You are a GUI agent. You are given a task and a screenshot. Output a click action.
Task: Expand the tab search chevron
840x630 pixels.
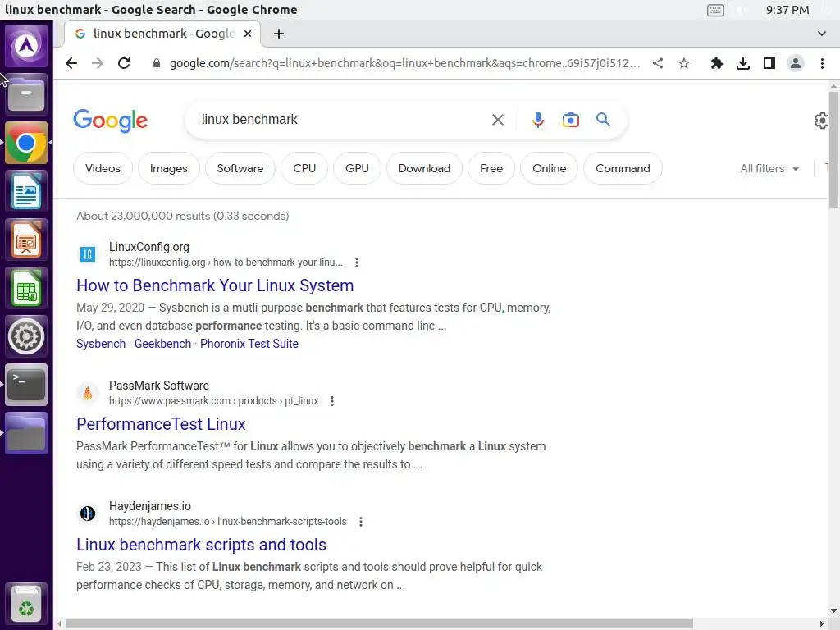click(x=821, y=34)
